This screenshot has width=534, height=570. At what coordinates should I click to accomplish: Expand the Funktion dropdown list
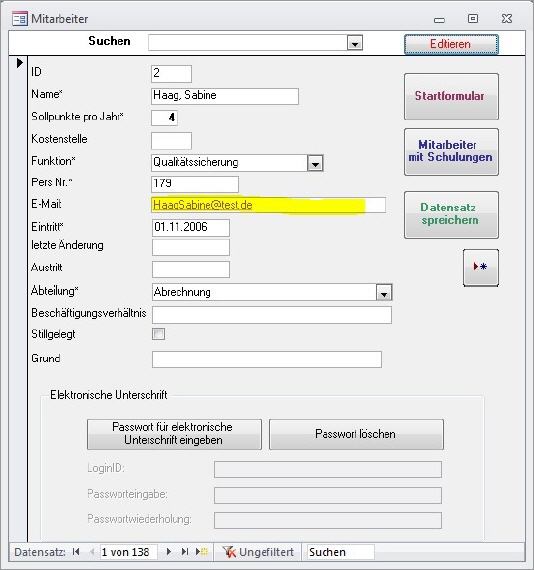tap(315, 163)
